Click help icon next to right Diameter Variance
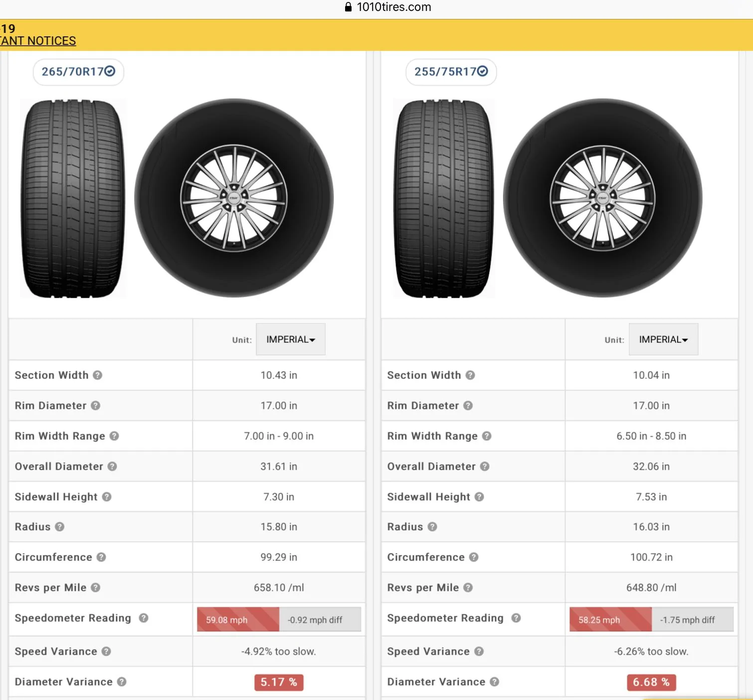The height and width of the screenshot is (700, 753). click(494, 682)
